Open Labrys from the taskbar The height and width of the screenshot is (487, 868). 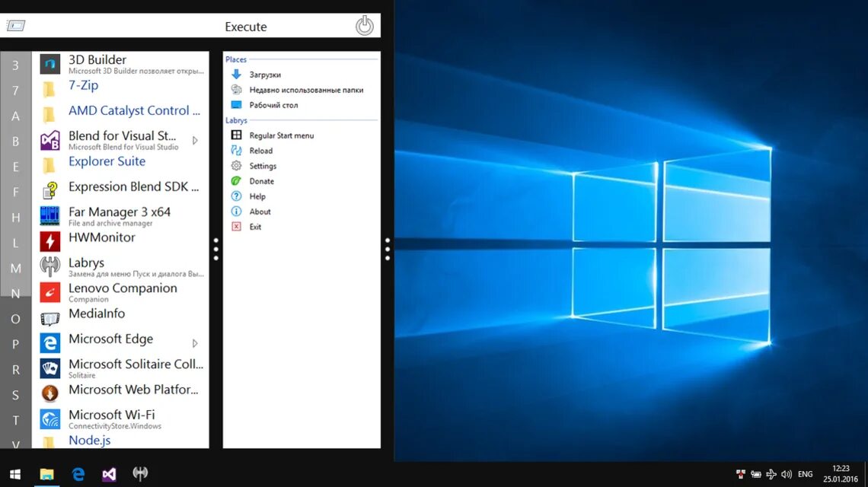tap(140, 474)
